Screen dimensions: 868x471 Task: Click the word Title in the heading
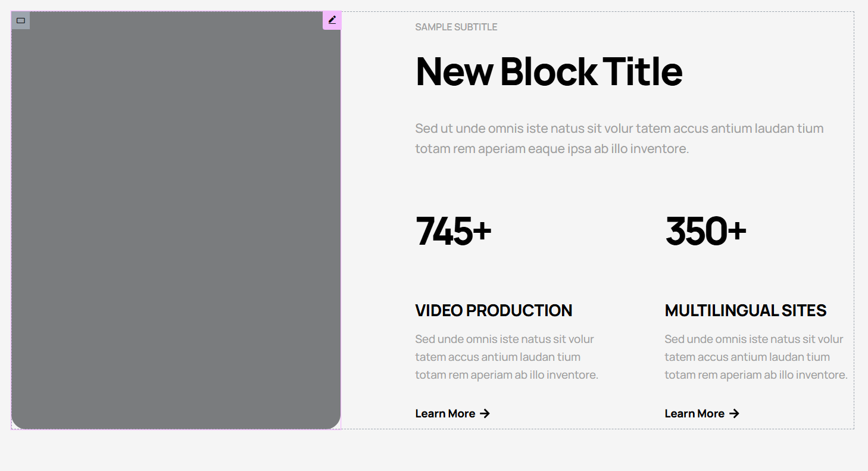click(642, 71)
